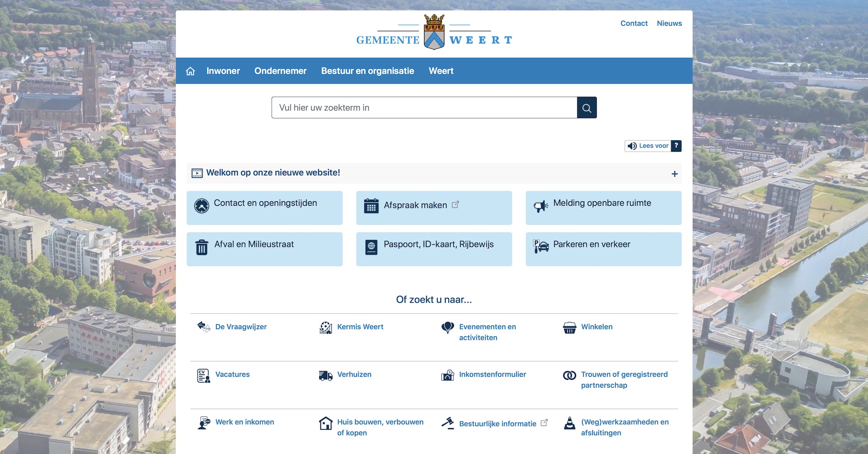
Task: Click the shopping basket Winkelen icon
Action: [570, 327]
